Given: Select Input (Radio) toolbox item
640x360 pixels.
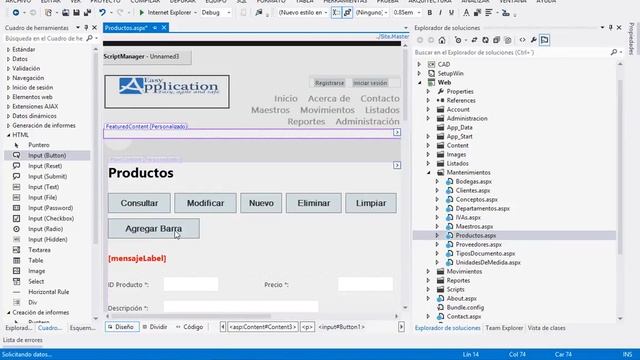Looking at the screenshot, I should tap(47, 229).
